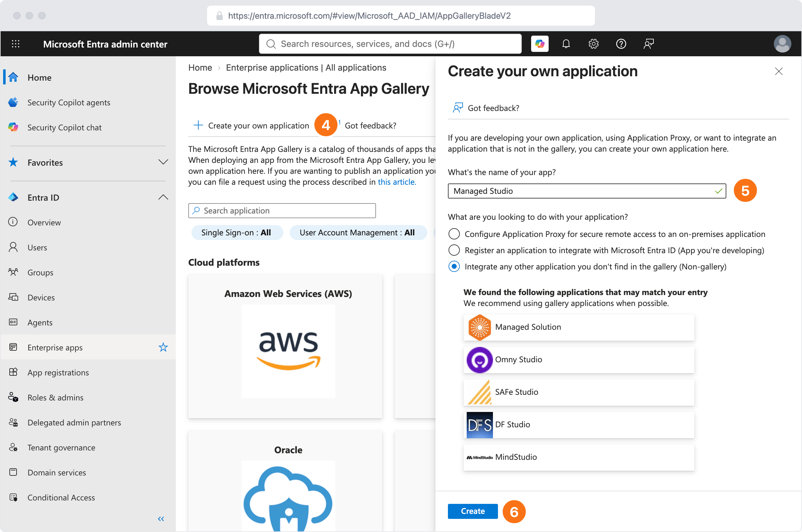802x532 pixels.
Task: Select the DF Studio suggestion
Action: [579, 424]
